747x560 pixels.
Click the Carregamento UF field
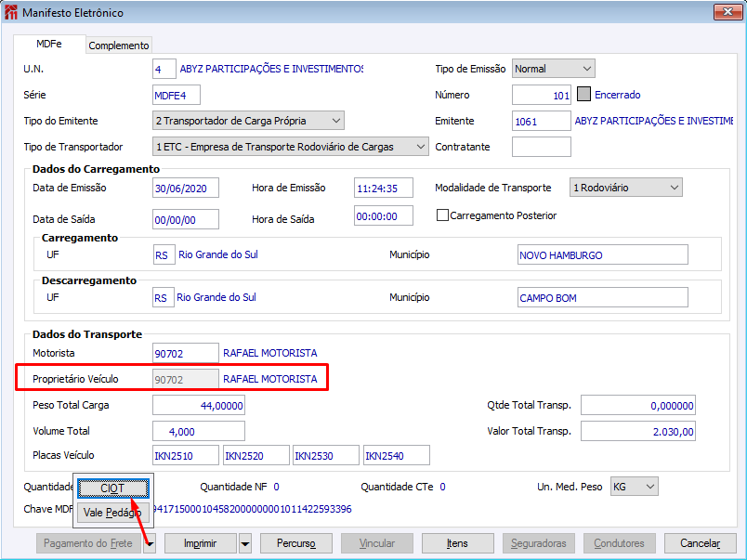pyautogui.click(x=164, y=254)
